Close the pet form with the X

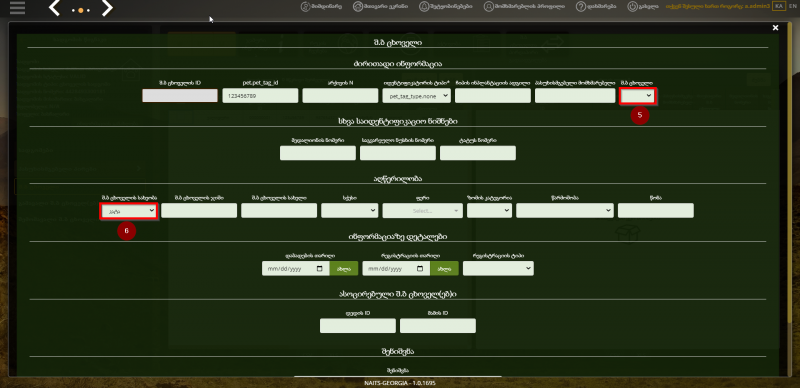(x=776, y=28)
